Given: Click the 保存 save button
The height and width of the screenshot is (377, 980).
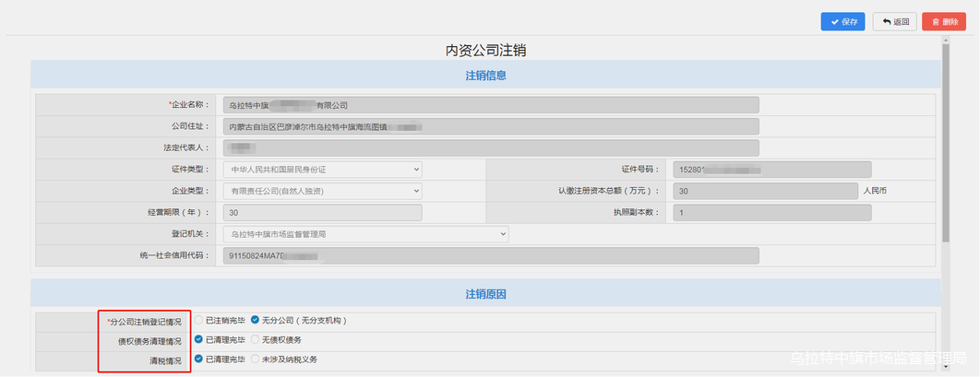Looking at the screenshot, I should click(843, 22).
